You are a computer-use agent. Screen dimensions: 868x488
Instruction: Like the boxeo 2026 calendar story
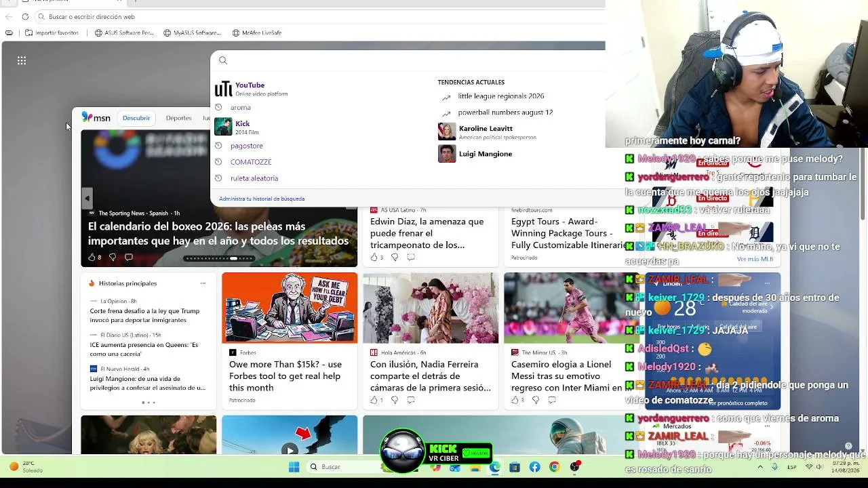(92, 258)
